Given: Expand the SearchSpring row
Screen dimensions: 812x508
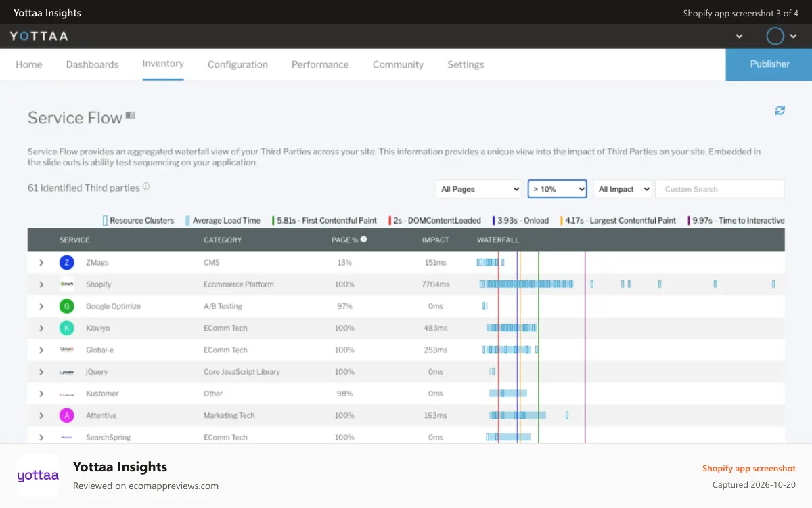Looking at the screenshot, I should pyautogui.click(x=41, y=437).
